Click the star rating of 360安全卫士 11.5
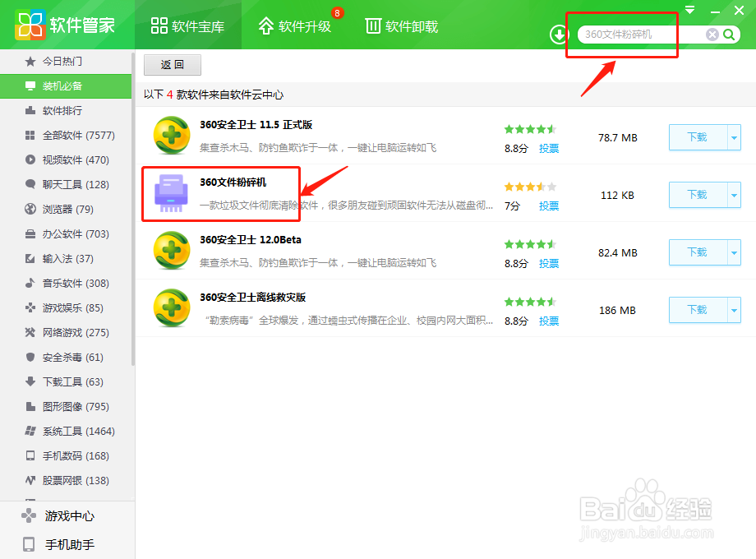The image size is (756, 559). coord(530,129)
